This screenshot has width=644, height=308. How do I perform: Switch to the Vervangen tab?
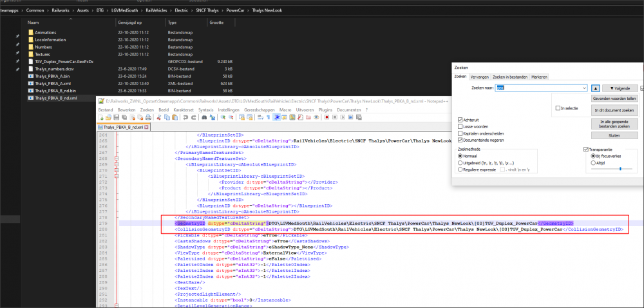click(479, 77)
